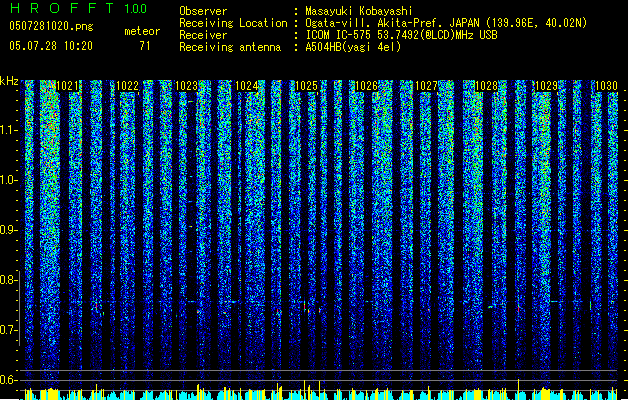Click the antenna text A504HB(yagi 4el)
Image resolution: width=629 pixels, height=400 pixels.
pyautogui.click(x=353, y=47)
